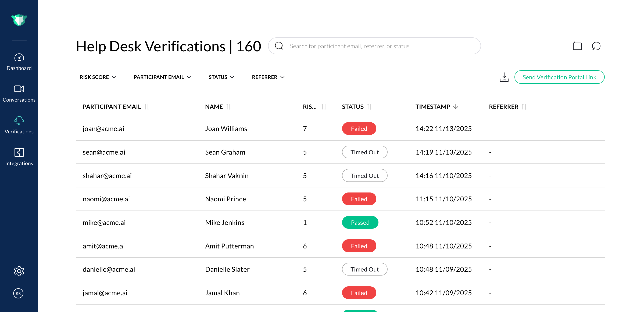Click the search magnifier icon

click(x=279, y=46)
